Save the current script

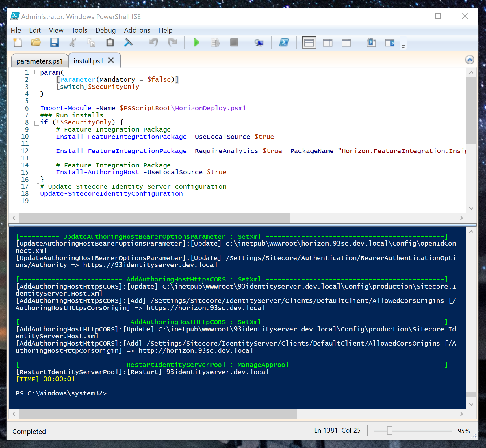pyautogui.click(x=54, y=43)
